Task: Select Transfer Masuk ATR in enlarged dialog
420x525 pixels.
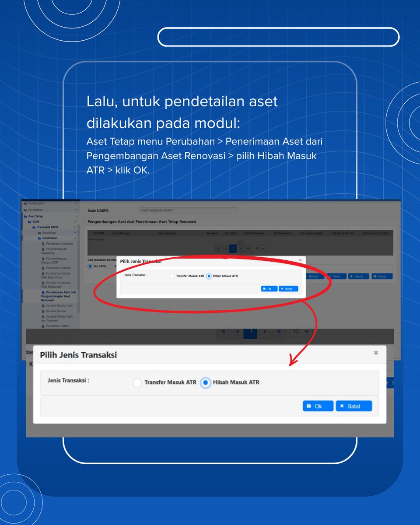Action: click(x=137, y=383)
